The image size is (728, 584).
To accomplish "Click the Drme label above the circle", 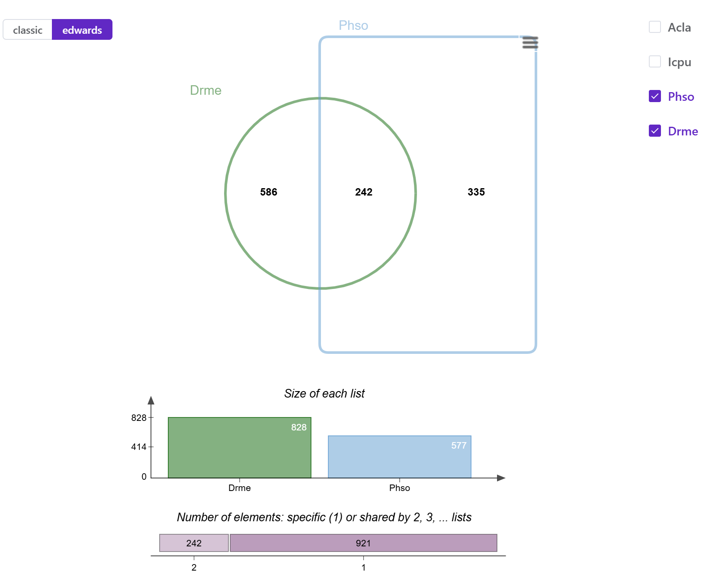I will 206,90.
